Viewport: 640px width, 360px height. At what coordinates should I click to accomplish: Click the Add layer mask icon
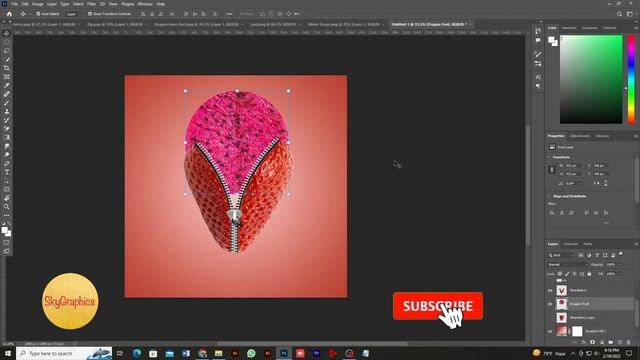pos(593,342)
